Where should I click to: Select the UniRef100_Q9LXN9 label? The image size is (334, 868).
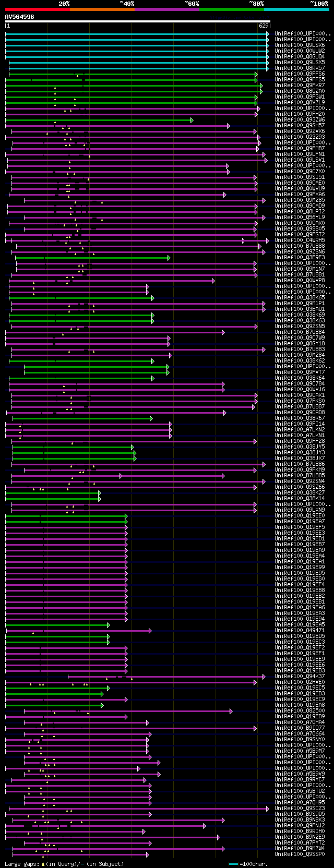coord(300,510)
